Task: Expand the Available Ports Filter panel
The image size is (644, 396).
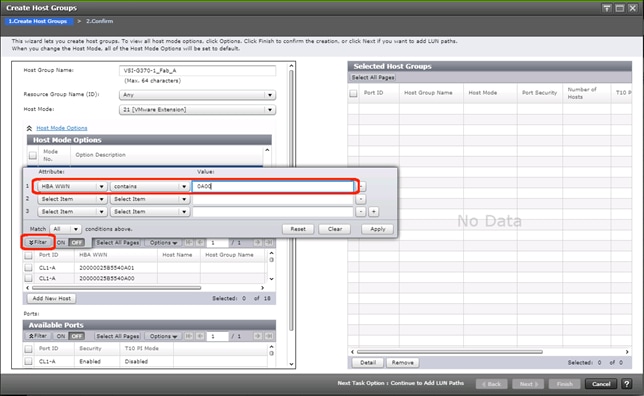Action: (x=38, y=336)
